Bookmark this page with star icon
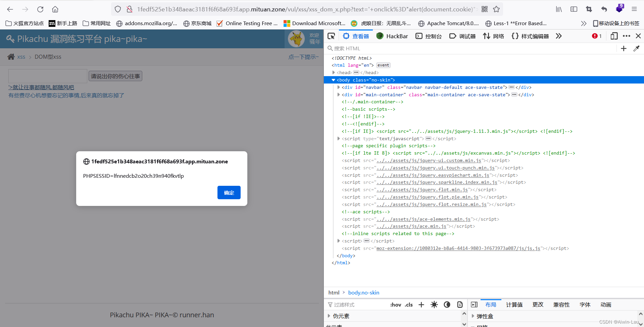Viewport: 644px width, 327px height. [496, 9]
